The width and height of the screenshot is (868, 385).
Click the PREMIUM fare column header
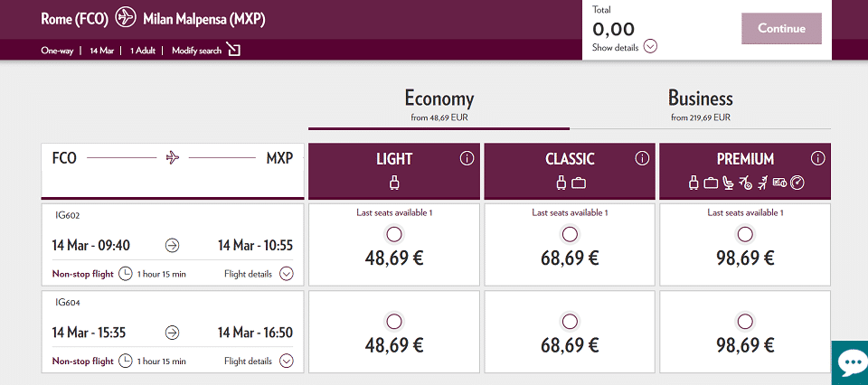(745, 172)
